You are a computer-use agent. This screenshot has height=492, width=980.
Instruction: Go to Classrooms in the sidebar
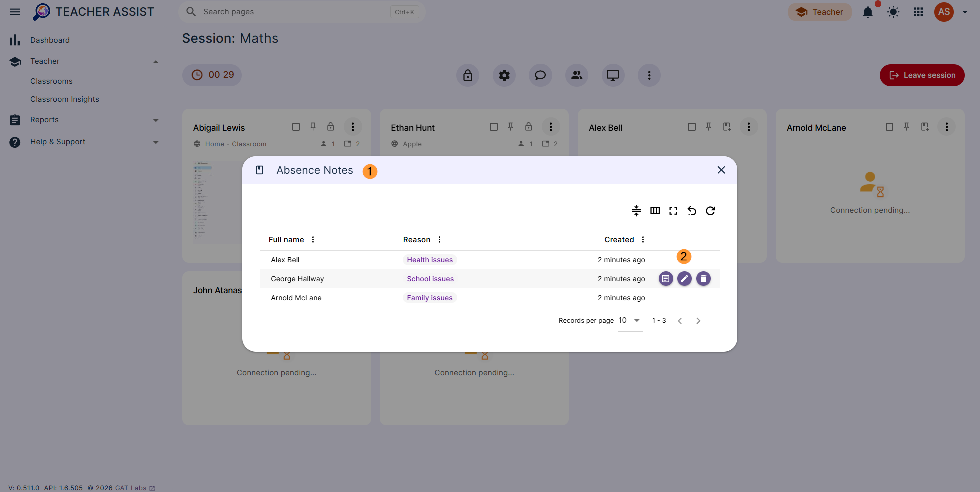tap(51, 81)
